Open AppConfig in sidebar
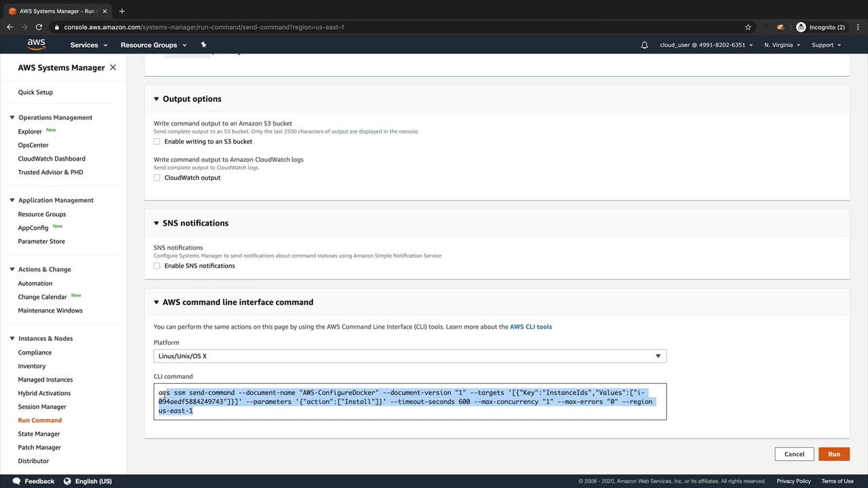The width and height of the screenshot is (868, 488). [x=33, y=228]
